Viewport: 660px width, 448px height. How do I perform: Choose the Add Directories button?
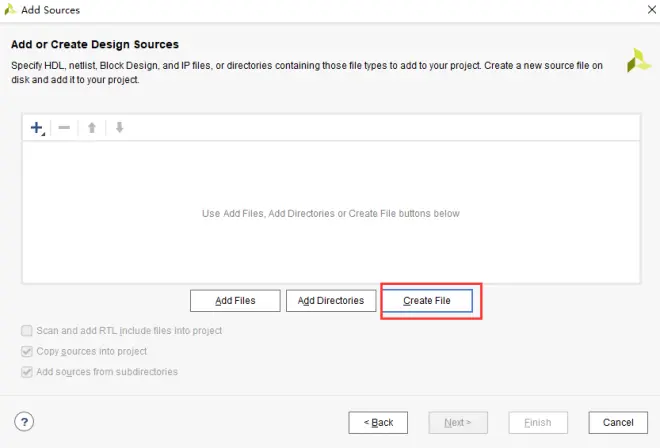coord(331,301)
